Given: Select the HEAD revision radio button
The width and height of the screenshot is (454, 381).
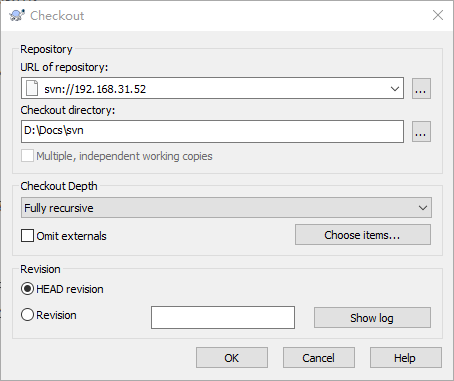Looking at the screenshot, I should click(27, 289).
